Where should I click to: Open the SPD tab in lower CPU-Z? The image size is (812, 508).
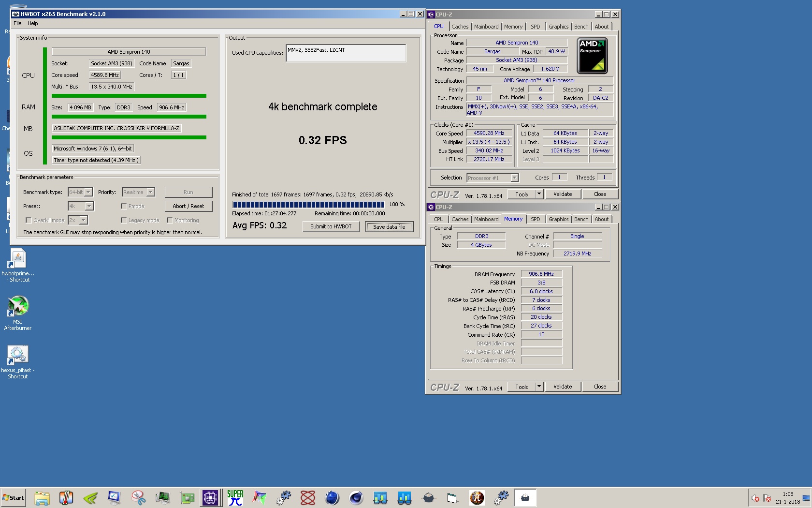tap(536, 219)
